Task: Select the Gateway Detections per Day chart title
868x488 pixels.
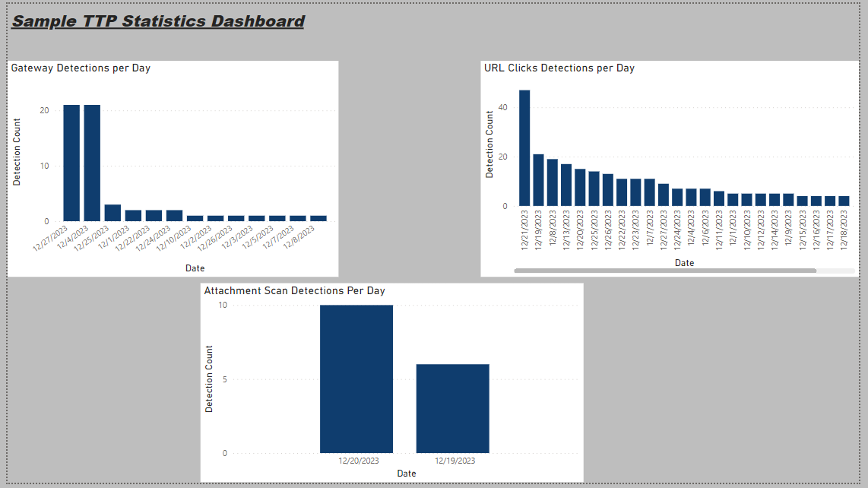Action: pyautogui.click(x=81, y=68)
